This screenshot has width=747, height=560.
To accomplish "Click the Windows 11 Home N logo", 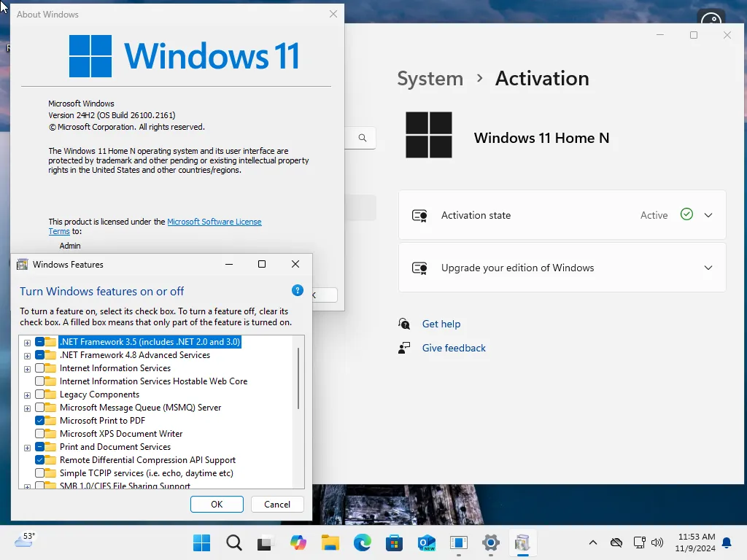I will pos(429,135).
